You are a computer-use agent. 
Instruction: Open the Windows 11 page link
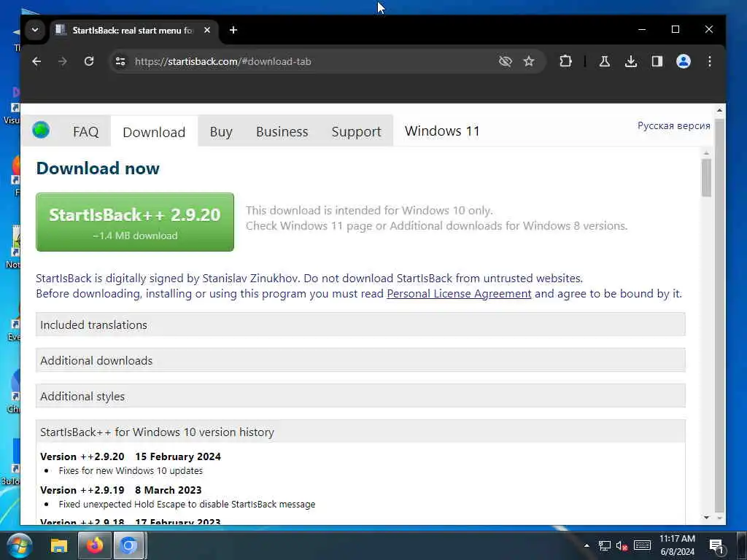click(x=442, y=131)
